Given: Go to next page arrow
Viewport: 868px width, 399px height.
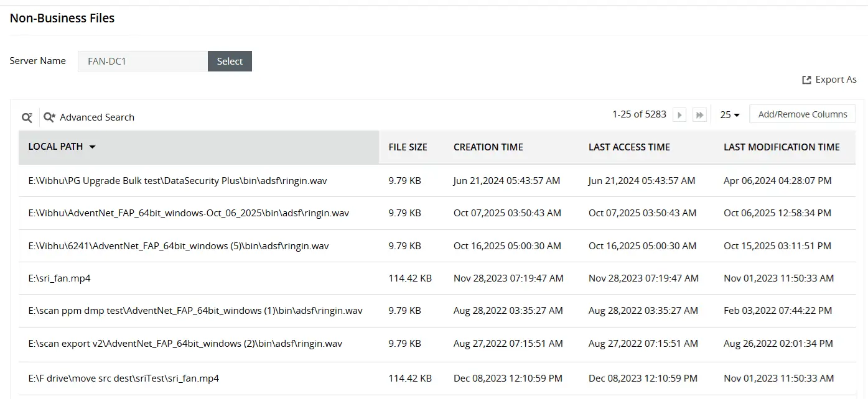Looking at the screenshot, I should [x=679, y=115].
